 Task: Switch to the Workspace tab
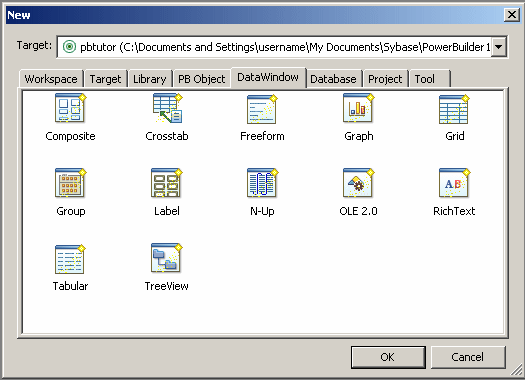coord(51,79)
